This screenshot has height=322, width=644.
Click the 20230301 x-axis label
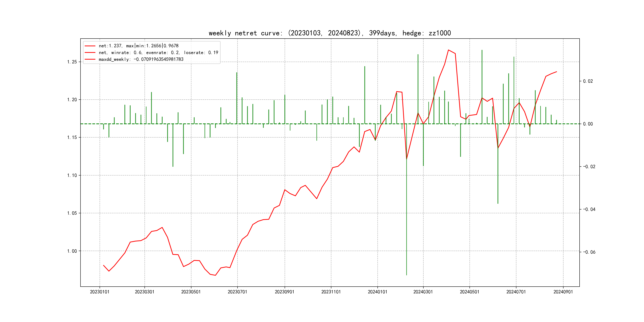tap(145, 292)
